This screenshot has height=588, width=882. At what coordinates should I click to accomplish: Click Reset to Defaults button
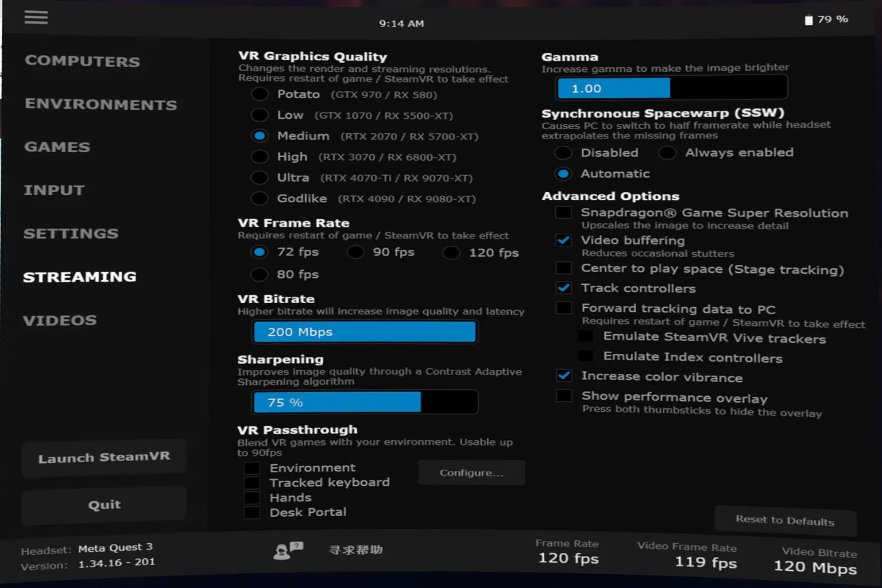pyautogui.click(x=785, y=520)
